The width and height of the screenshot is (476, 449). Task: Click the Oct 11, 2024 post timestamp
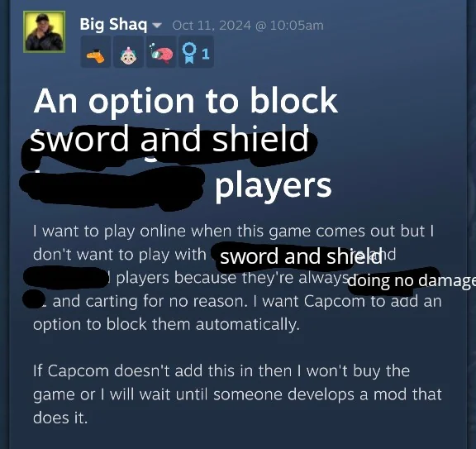[248, 25]
